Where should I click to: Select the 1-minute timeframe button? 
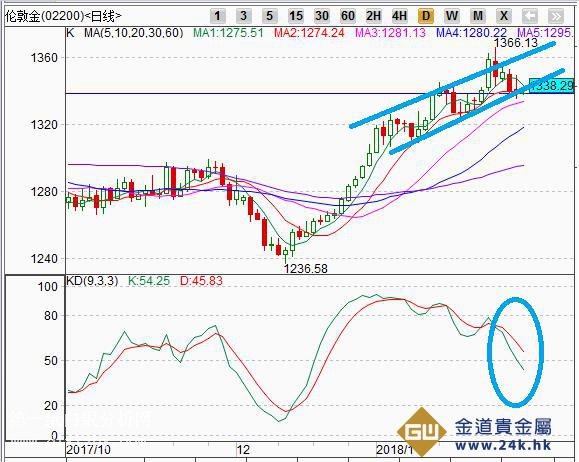[x=217, y=16]
